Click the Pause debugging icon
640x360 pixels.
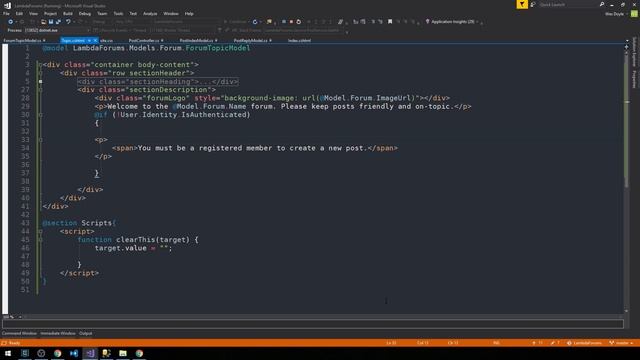click(284, 22)
